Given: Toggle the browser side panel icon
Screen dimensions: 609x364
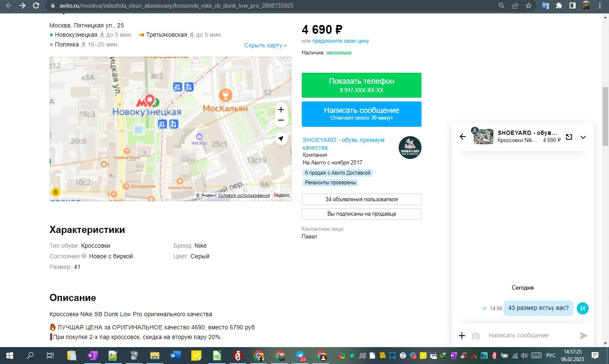Looking at the screenshot, I should coord(572,5).
